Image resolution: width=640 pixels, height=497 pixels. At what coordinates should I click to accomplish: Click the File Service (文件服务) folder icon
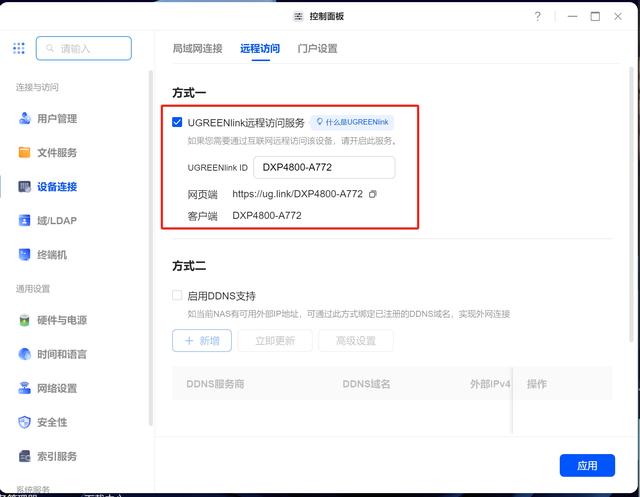pos(24,152)
